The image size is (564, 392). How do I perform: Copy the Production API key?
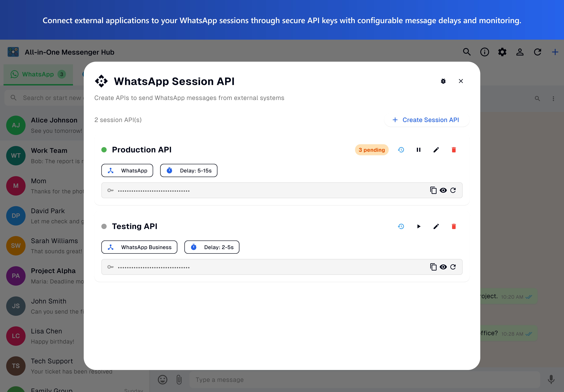[x=433, y=190]
